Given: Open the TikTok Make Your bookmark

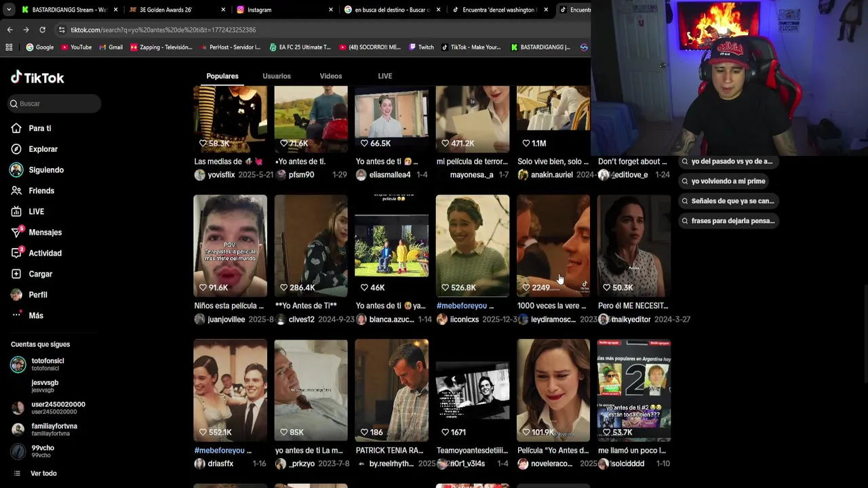Looking at the screenshot, I should coord(471,47).
